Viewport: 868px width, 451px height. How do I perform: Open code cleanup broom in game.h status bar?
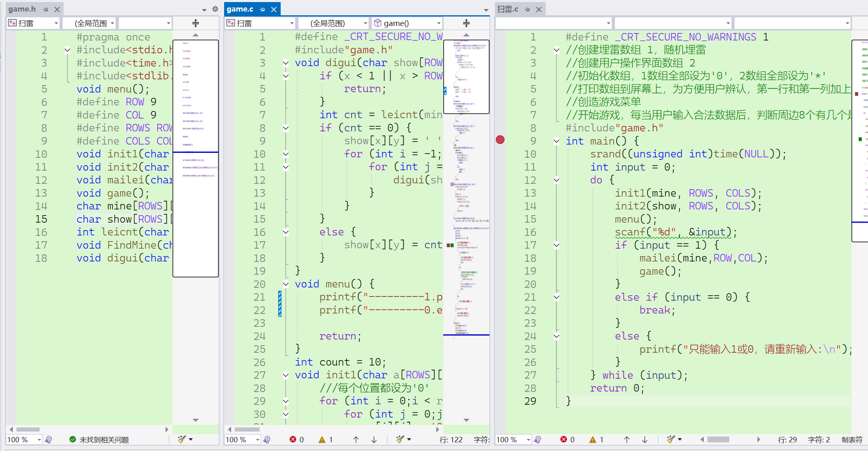pos(182,439)
